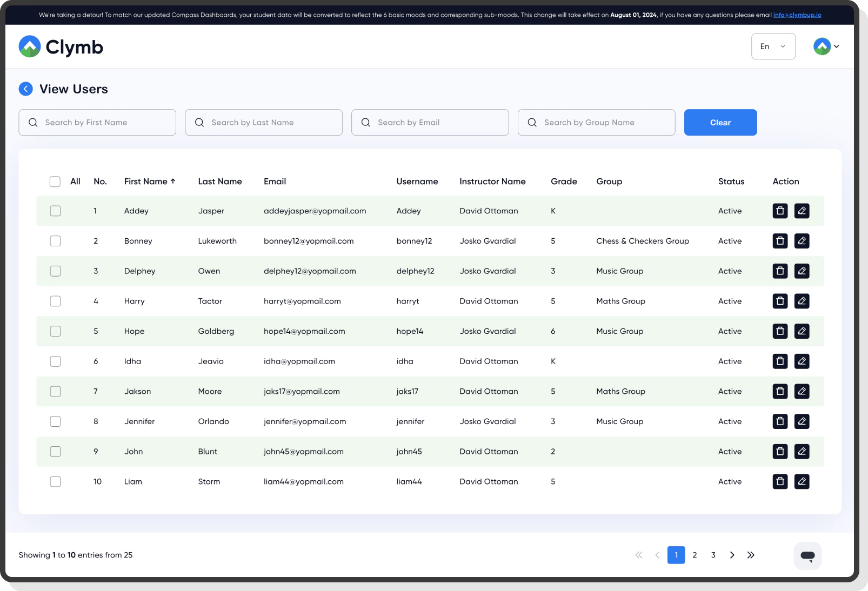Screen dimensions: 868x591
Task: Focus the Search by Email field
Action: [x=430, y=123]
